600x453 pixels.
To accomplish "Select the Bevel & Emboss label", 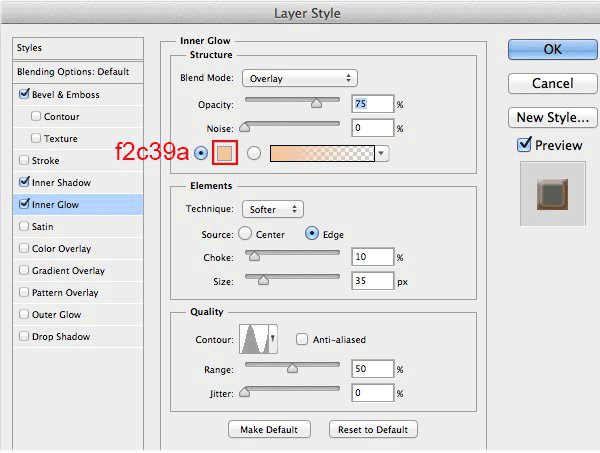I will (65, 95).
